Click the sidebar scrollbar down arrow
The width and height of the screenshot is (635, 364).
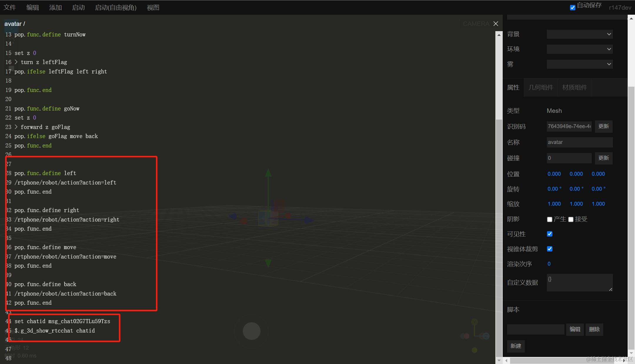click(631, 353)
